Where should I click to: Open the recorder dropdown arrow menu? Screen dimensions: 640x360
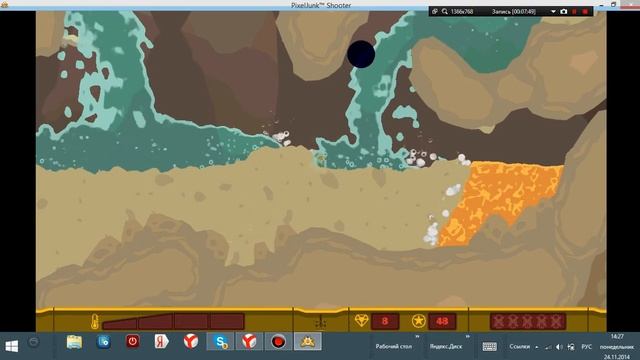coord(553,11)
